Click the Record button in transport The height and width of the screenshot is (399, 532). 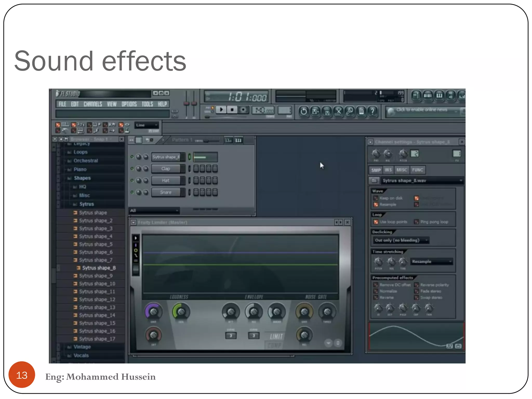coord(243,110)
